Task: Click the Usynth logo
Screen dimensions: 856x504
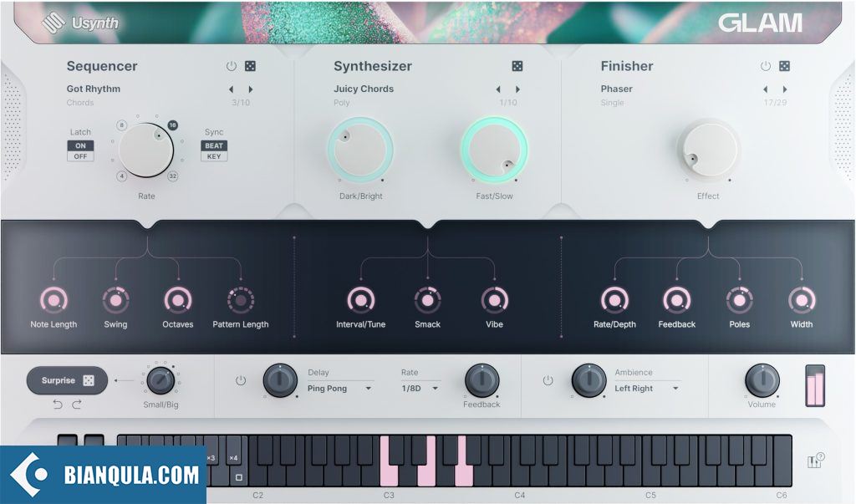Action: 81,23
